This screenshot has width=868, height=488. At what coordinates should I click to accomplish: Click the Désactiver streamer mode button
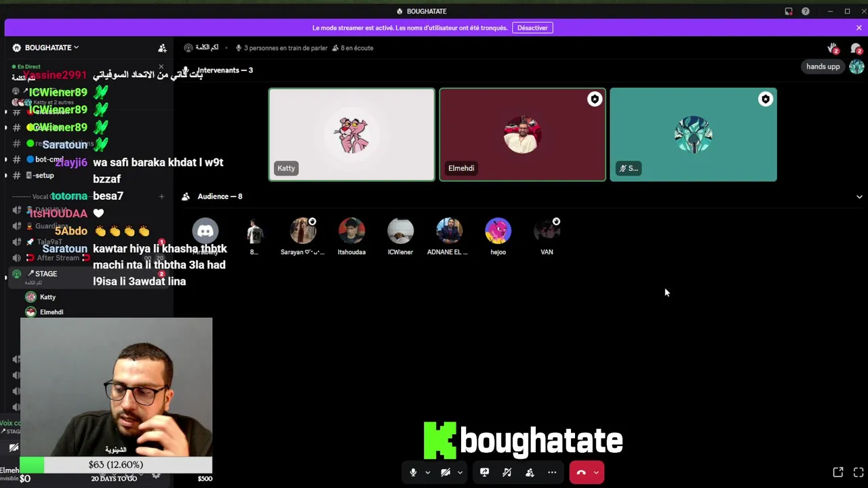(x=532, y=28)
